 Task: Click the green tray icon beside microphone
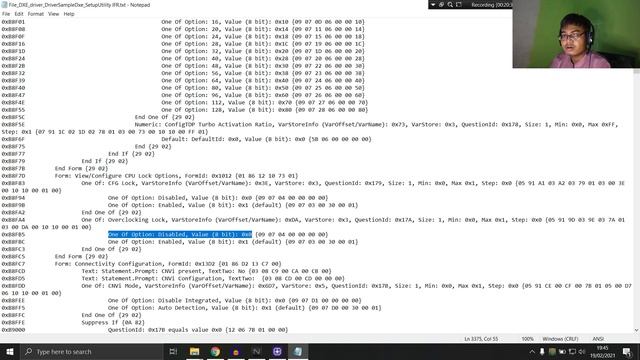pyautogui.click(x=552, y=351)
